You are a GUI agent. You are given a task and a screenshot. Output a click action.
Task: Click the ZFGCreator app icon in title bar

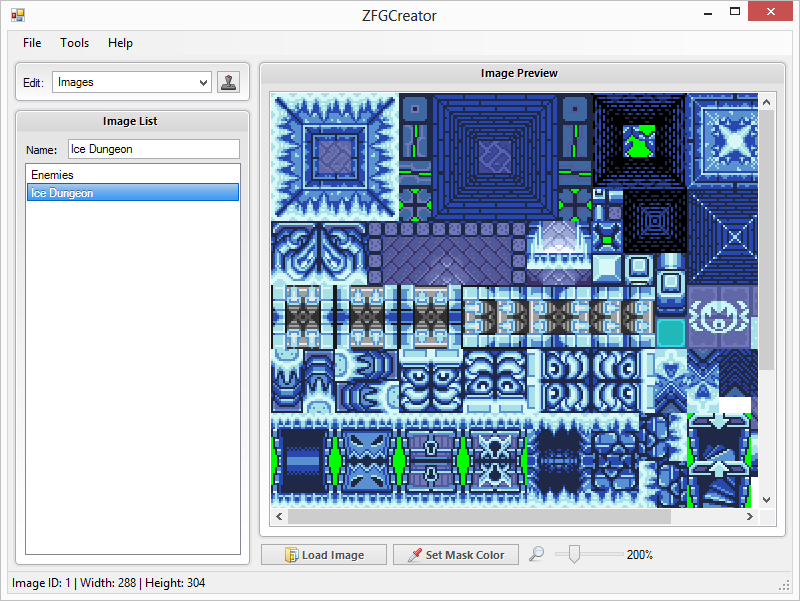(x=18, y=15)
